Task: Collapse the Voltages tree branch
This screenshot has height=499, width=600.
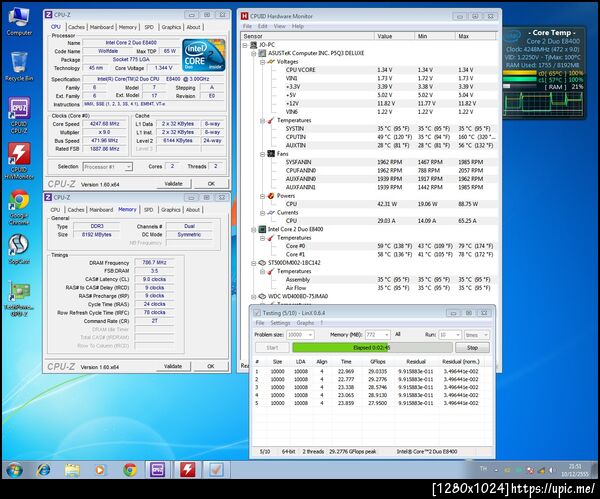Action: click(x=262, y=62)
